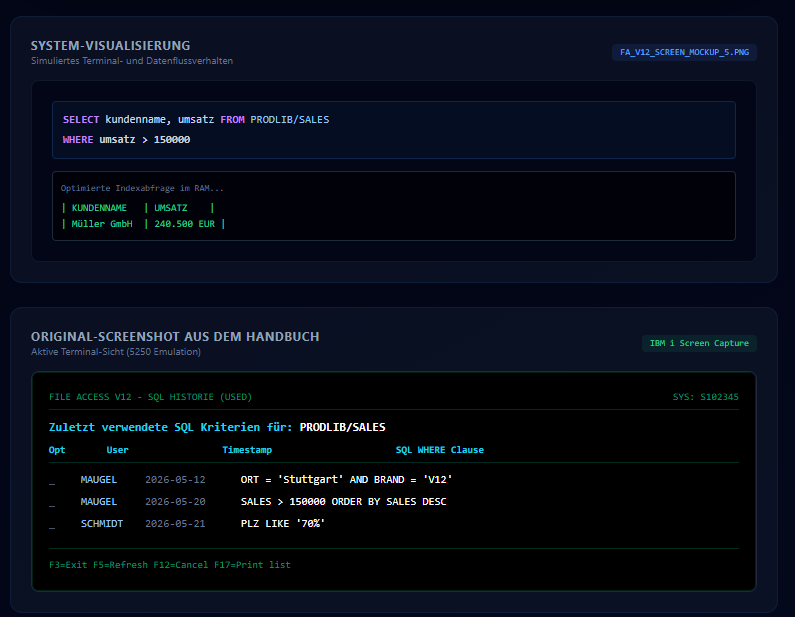795x617 pixels.
Task: Click the PRODLIB/SALES file name in history heading
Action: pyautogui.click(x=342, y=427)
